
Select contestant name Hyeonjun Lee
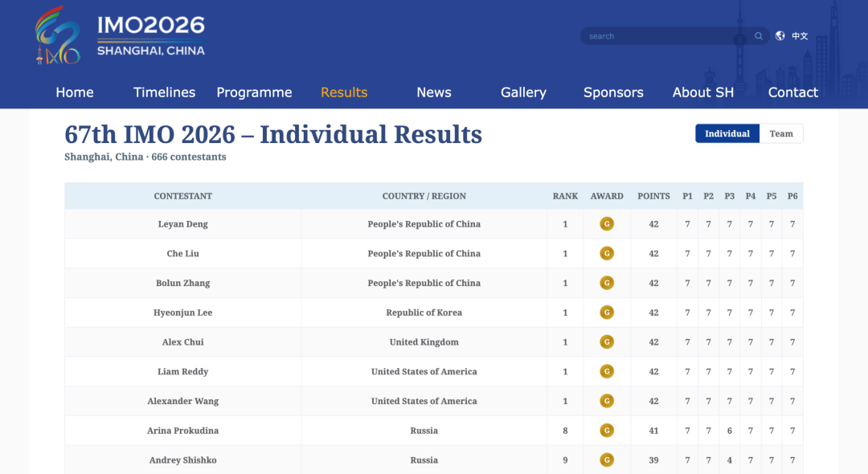tap(182, 313)
